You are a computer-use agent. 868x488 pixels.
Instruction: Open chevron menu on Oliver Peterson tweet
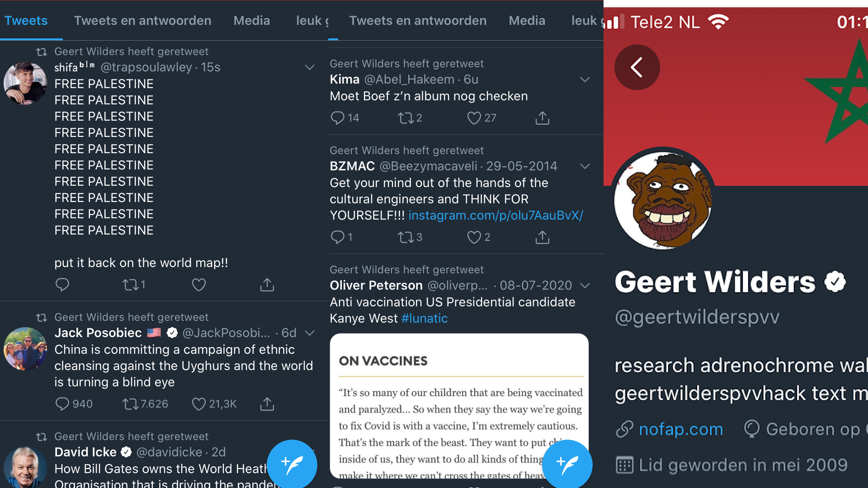point(585,286)
